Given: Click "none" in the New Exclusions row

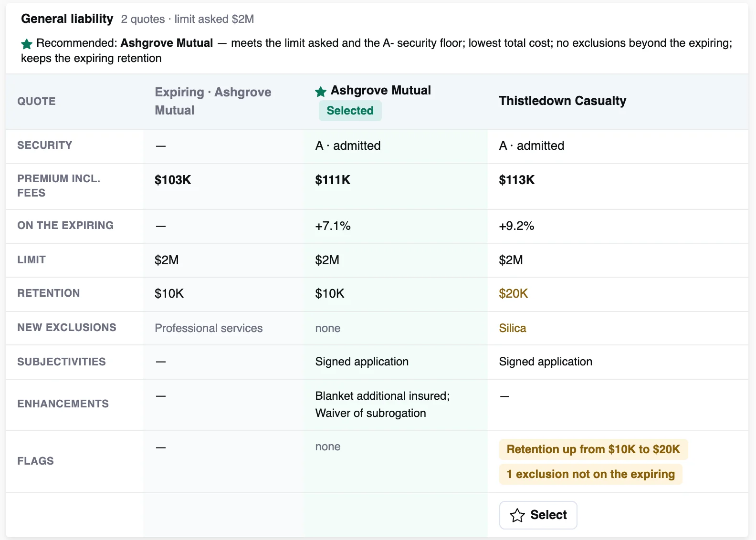Looking at the screenshot, I should pos(328,328).
